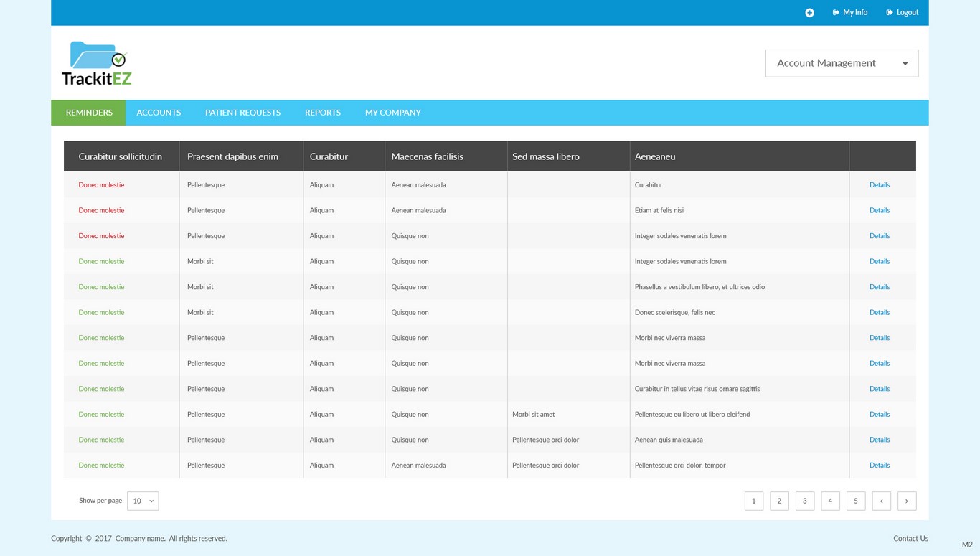Open My Info in the top bar
Viewport: 980px width, 556px height.
coord(850,12)
